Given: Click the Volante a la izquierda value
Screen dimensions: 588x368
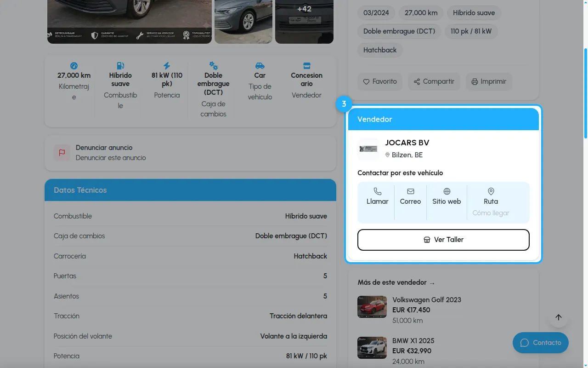Looking at the screenshot, I should pyautogui.click(x=294, y=336).
